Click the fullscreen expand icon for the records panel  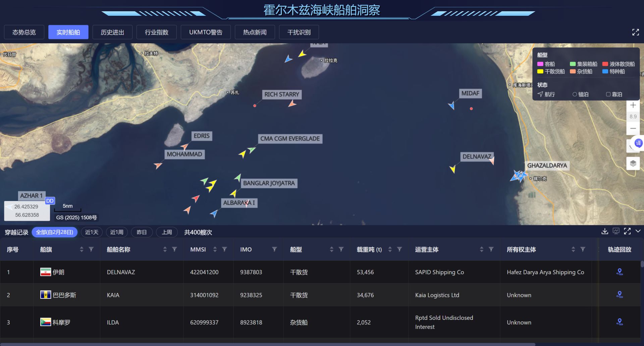click(627, 232)
